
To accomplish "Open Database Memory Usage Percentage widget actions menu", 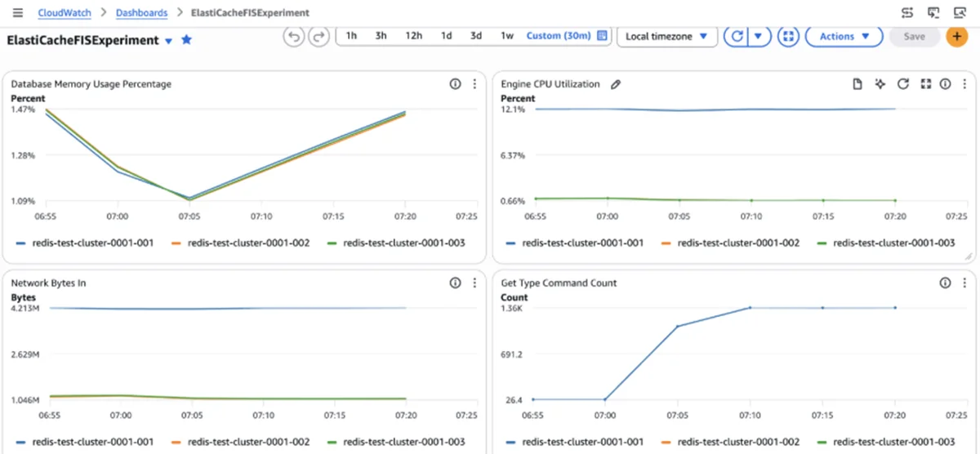I will [474, 84].
